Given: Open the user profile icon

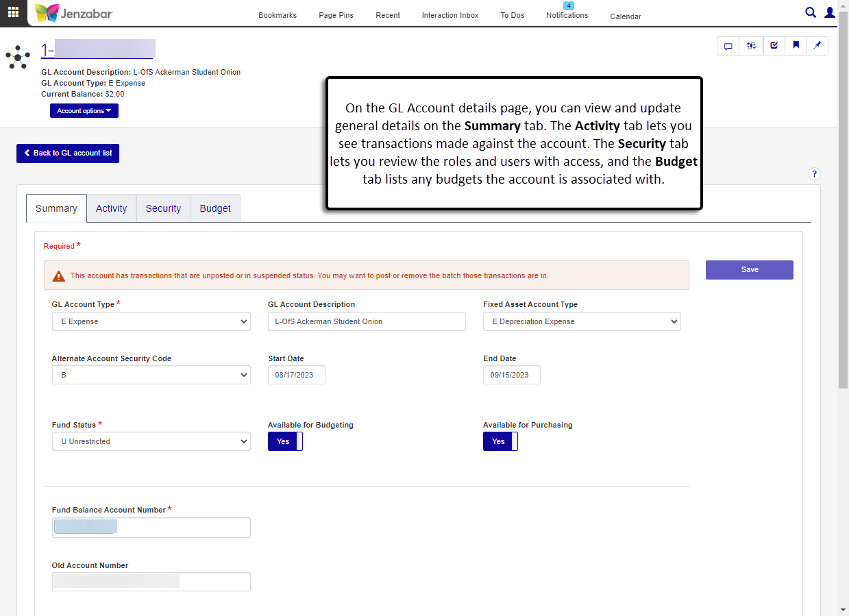Looking at the screenshot, I should [830, 12].
